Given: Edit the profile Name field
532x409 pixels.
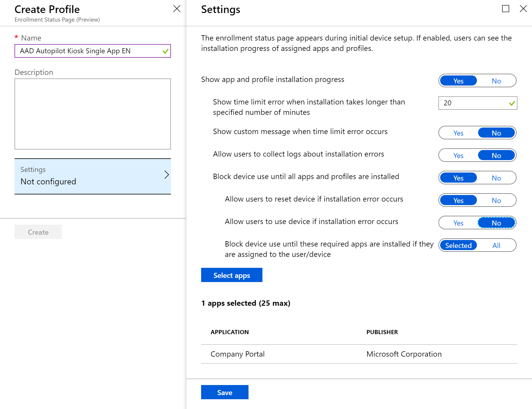Looking at the screenshot, I should (x=89, y=51).
